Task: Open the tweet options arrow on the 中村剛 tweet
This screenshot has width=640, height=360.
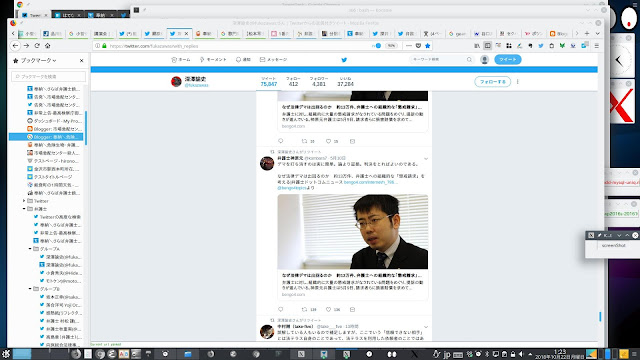Action: 426,327
